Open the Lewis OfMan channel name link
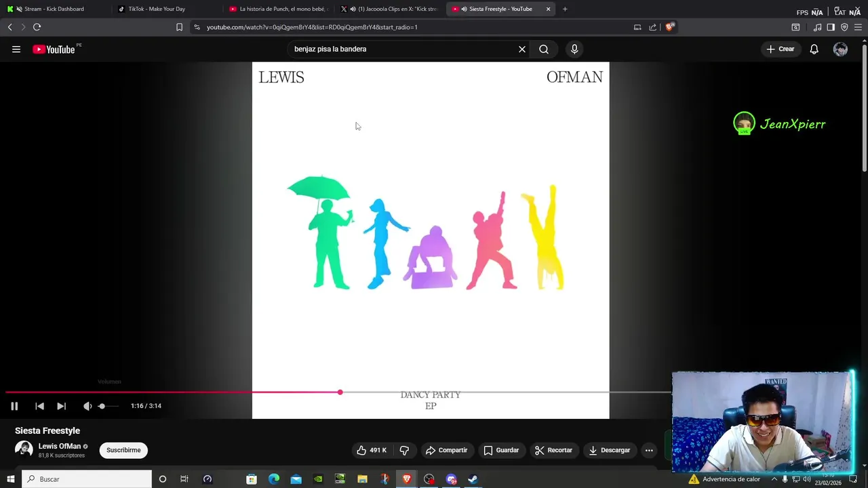The width and height of the screenshot is (868, 488). pyautogui.click(x=60, y=446)
